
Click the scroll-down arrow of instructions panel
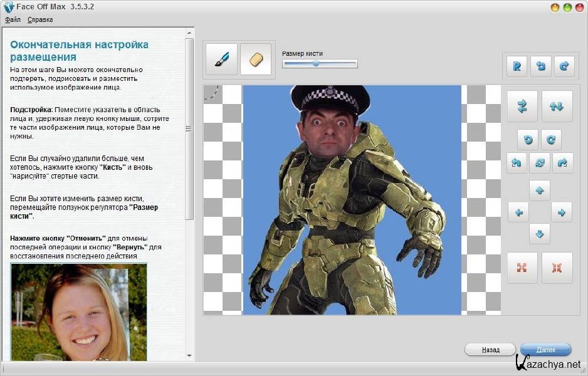(190, 356)
